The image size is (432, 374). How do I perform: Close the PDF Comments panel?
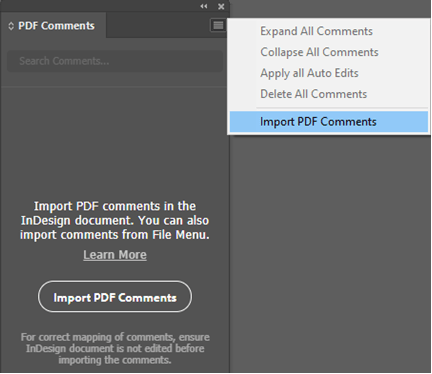pos(221,6)
